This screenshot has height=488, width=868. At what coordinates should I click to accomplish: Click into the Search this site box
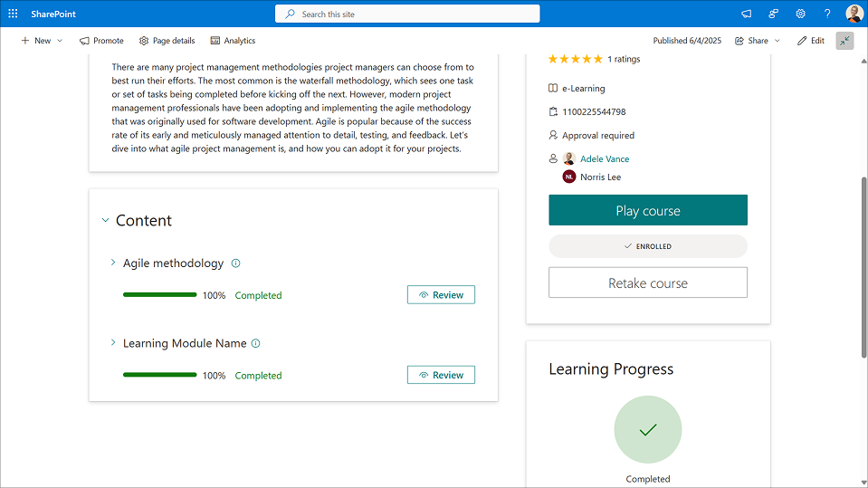(407, 14)
